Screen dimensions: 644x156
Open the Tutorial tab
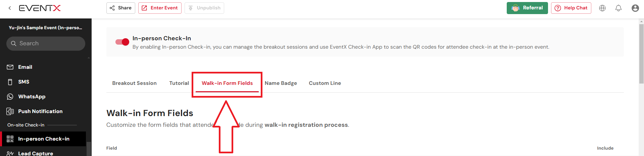coord(179,83)
